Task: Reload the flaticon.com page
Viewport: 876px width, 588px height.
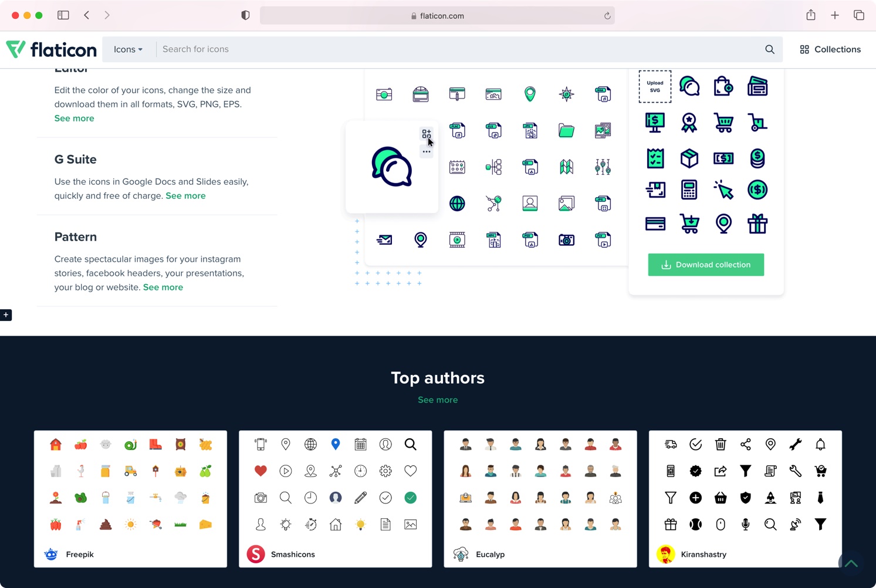Action: 607,16
